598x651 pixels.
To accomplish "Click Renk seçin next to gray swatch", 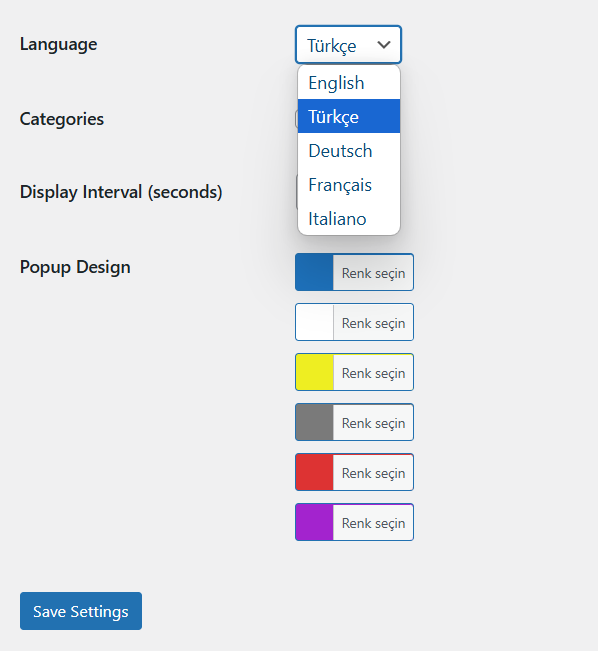I will (x=373, y=423).
